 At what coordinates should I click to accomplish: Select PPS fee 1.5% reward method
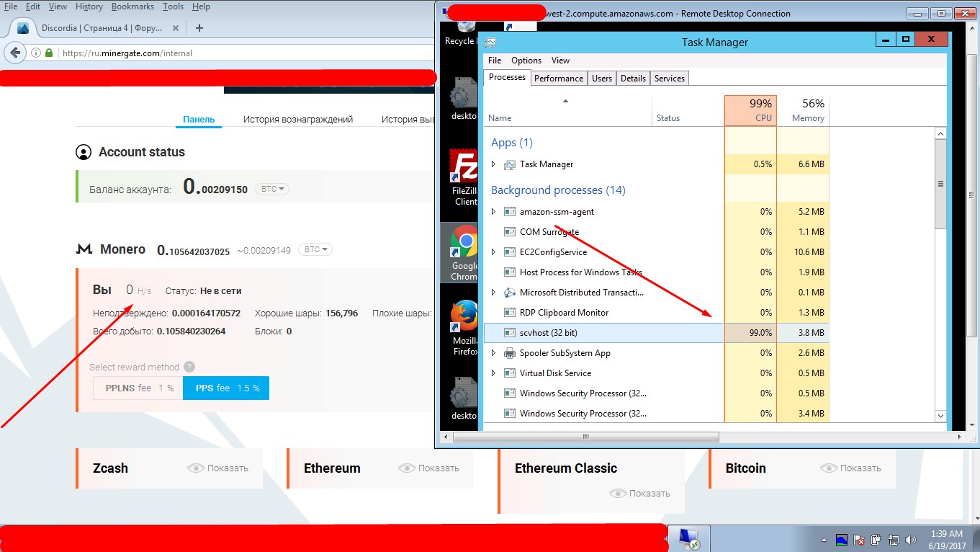click(x=226, y=388)
